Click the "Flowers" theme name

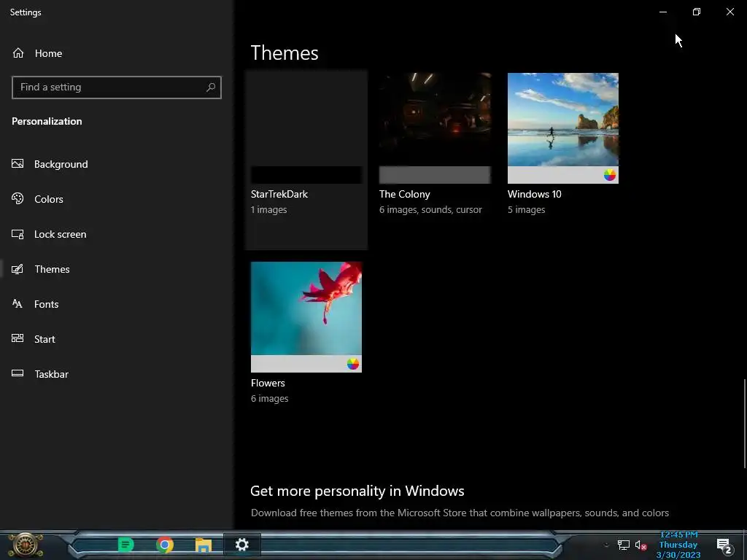pyautogui.click(x=268, y=383)
